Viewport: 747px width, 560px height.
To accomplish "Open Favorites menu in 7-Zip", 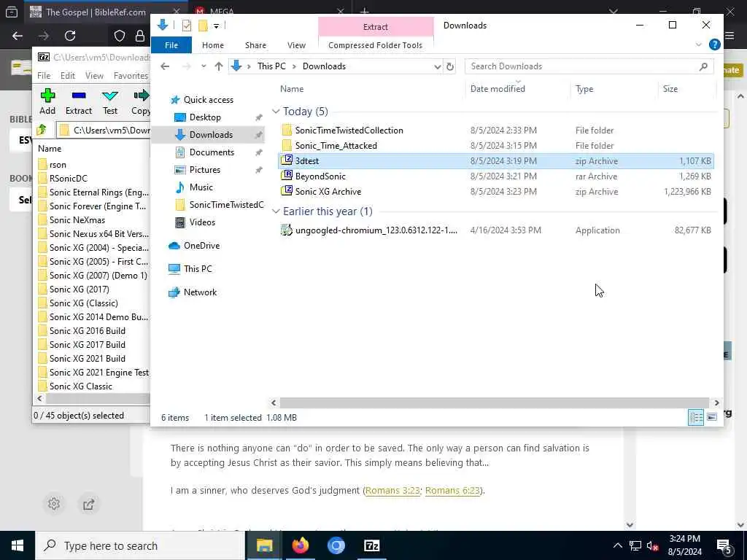I will pyautogui.click(x=131, y=76).
